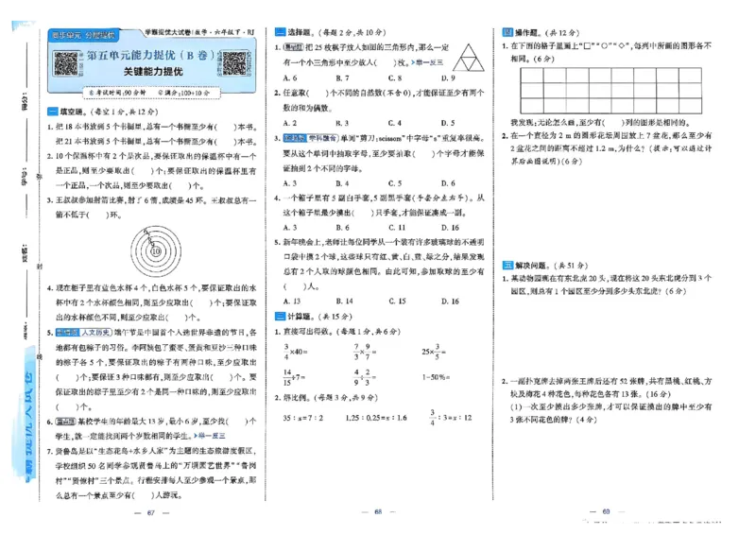Select option B. 7 in choice question 1

tap(342, 78)
